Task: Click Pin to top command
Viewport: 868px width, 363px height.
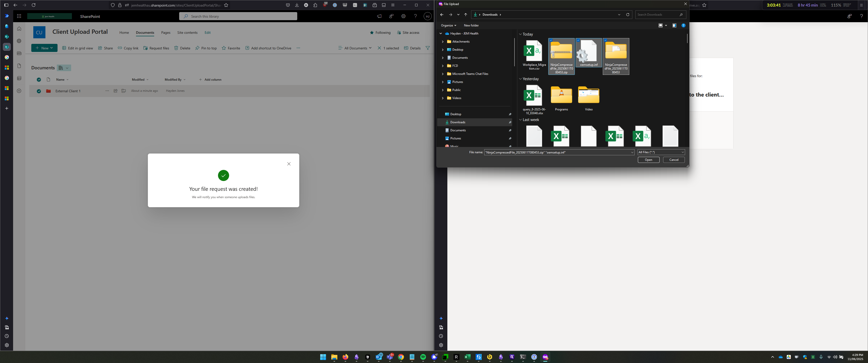Action: 206,48
